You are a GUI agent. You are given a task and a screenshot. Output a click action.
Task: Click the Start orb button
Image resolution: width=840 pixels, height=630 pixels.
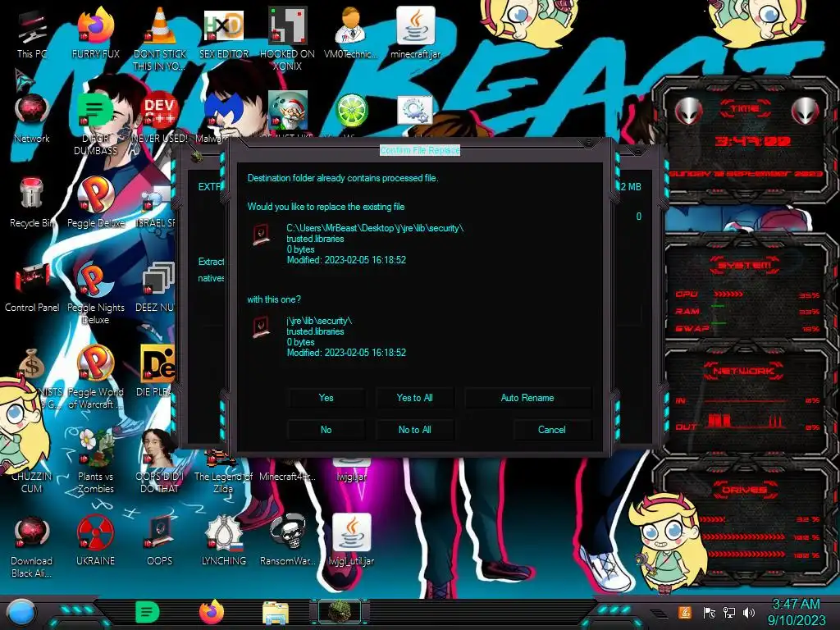(x=21, y=612)
